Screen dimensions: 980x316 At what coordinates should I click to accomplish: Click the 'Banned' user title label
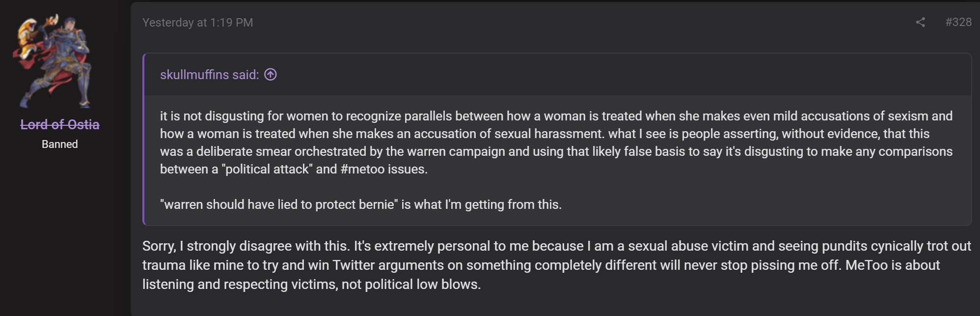[60, 144]
